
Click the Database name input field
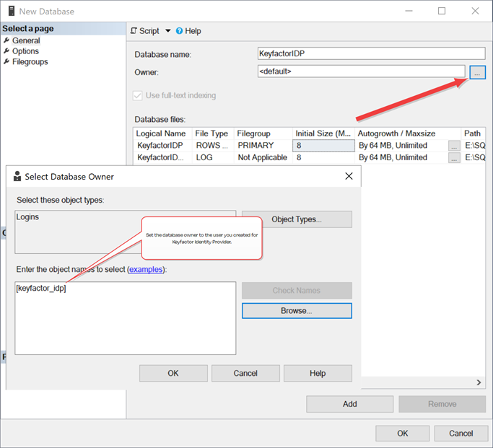[371, 53]
